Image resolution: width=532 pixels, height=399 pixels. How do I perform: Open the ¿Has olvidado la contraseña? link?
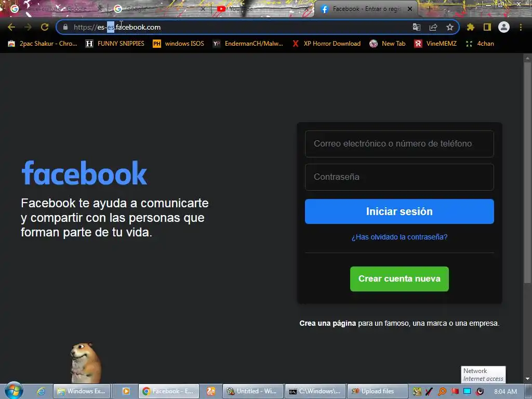[x=400, y=237]
